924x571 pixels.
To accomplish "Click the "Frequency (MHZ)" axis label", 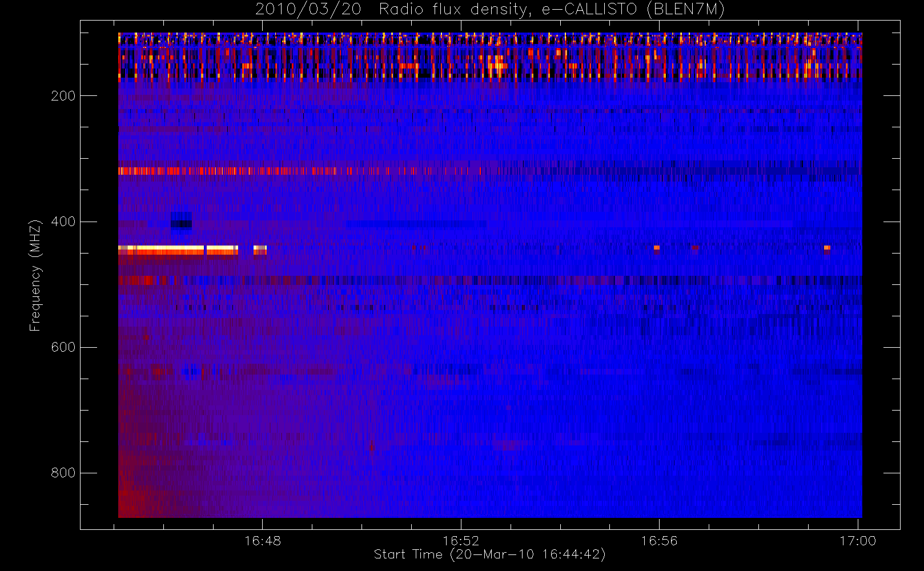I will coord(35,275).
